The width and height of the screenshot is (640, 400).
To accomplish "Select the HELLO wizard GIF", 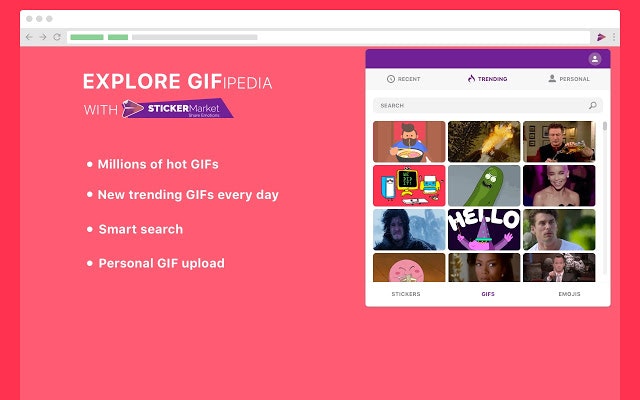I will pos(484,230).
